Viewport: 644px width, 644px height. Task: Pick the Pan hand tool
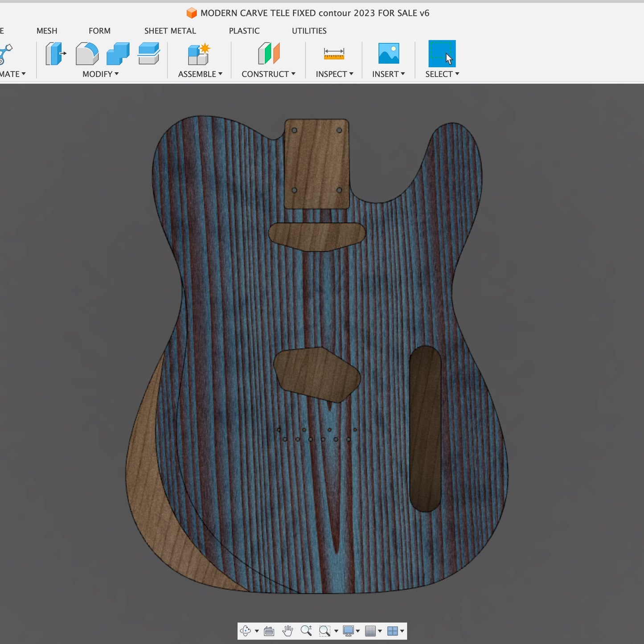288,631
